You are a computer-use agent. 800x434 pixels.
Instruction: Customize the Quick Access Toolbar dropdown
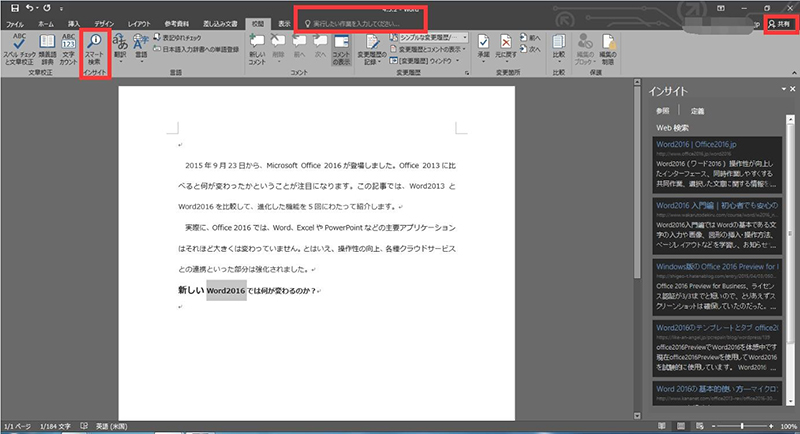click(61, 9)
